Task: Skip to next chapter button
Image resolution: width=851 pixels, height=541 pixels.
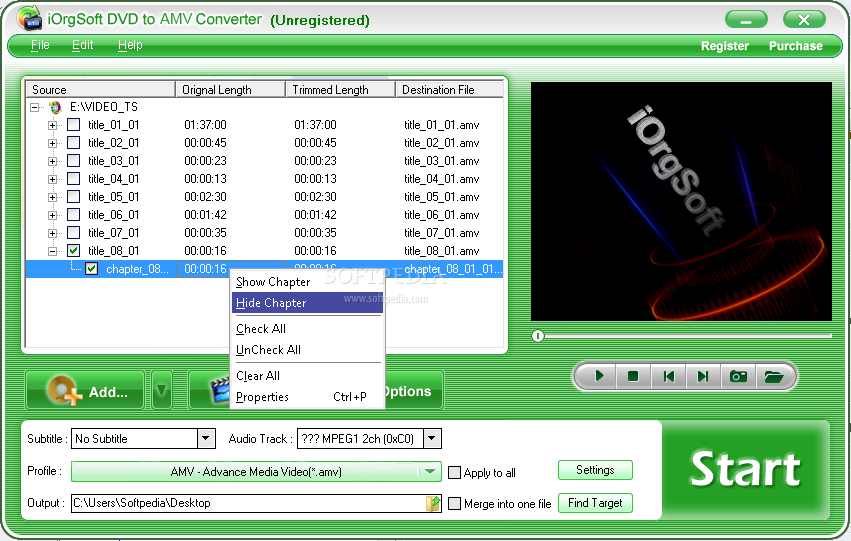Action: coord(703,376)
